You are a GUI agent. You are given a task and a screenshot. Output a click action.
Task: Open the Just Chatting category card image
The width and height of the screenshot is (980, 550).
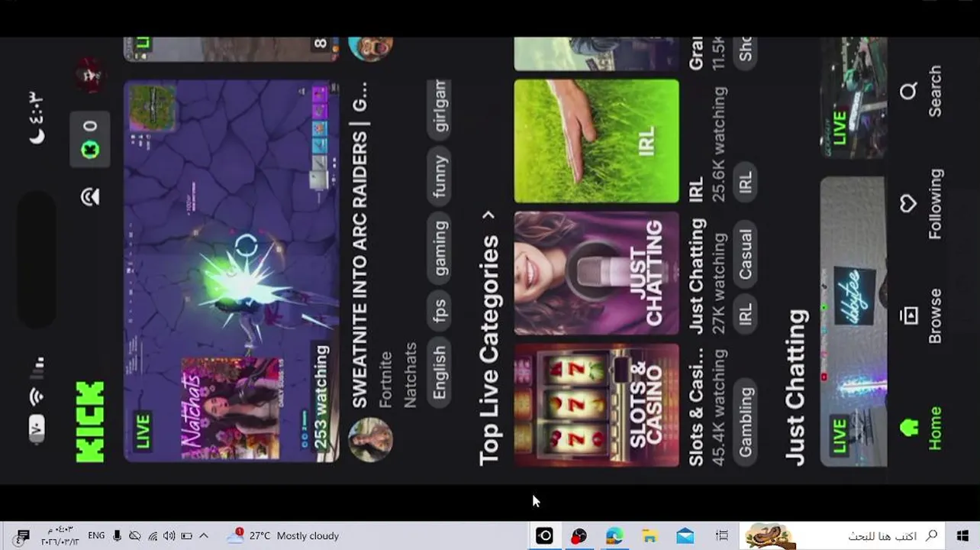point(597,273)
